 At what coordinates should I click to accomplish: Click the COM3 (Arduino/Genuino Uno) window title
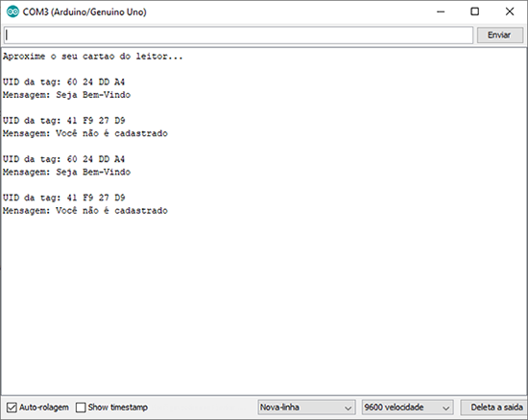coord(84,12)
